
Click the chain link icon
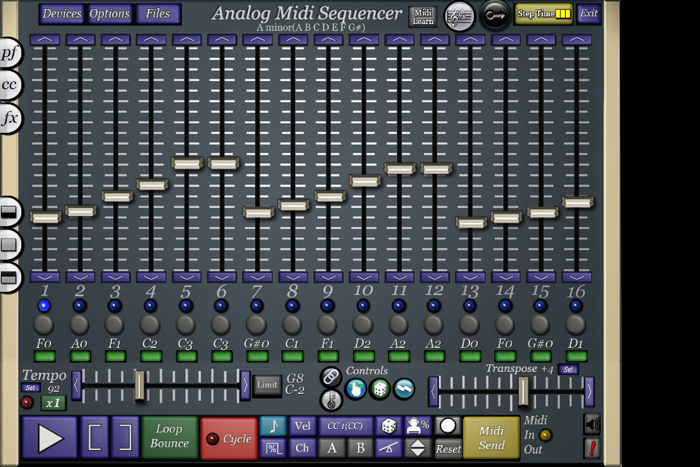pyautogui.click(x=331, y=377)
